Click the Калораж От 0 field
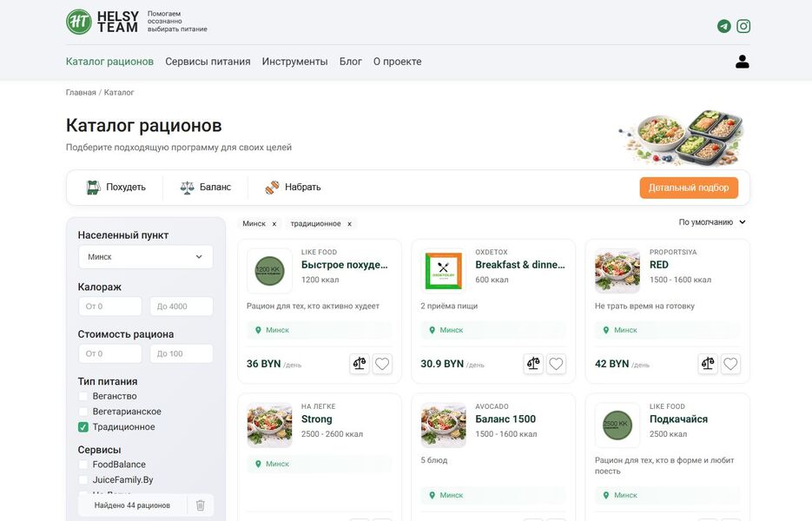812x521 pixels. 109,307
